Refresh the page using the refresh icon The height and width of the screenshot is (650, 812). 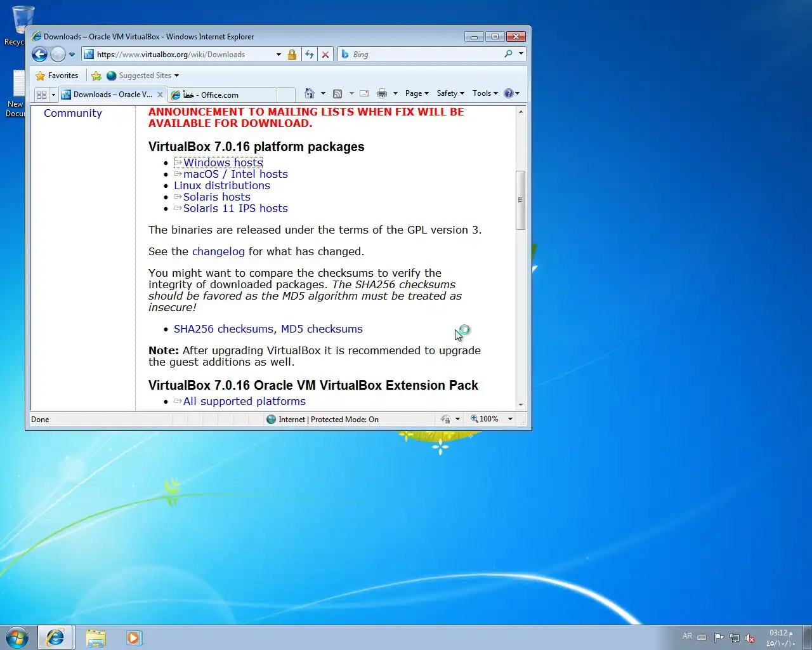click(x=309, y=55)
